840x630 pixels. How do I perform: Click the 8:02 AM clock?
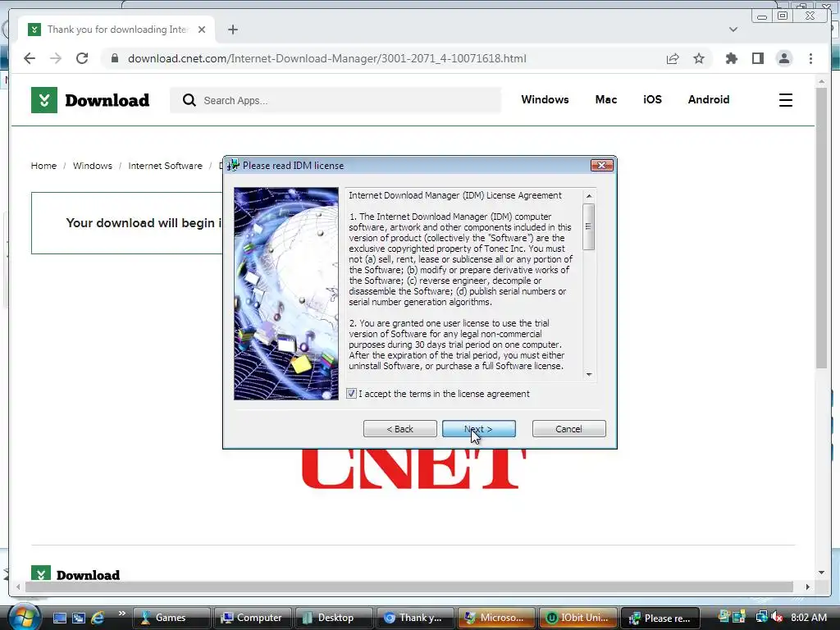click(x=808, y=618)
